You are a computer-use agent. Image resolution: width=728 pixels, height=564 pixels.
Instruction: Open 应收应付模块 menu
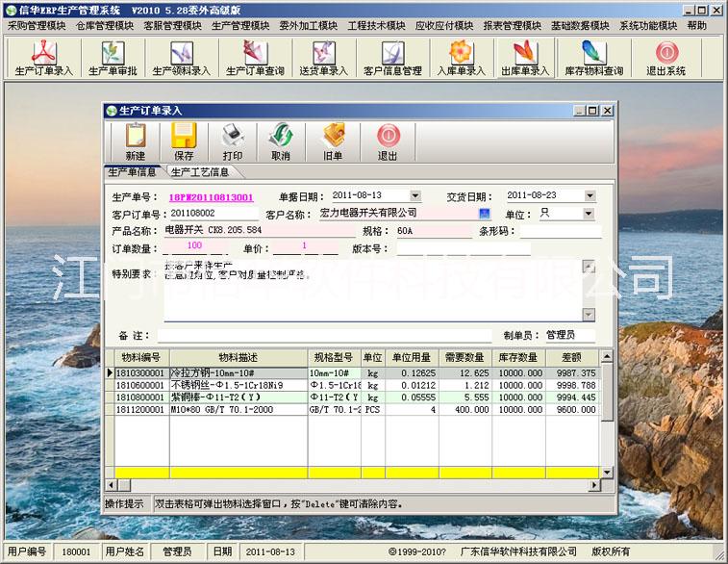(444, 26)
